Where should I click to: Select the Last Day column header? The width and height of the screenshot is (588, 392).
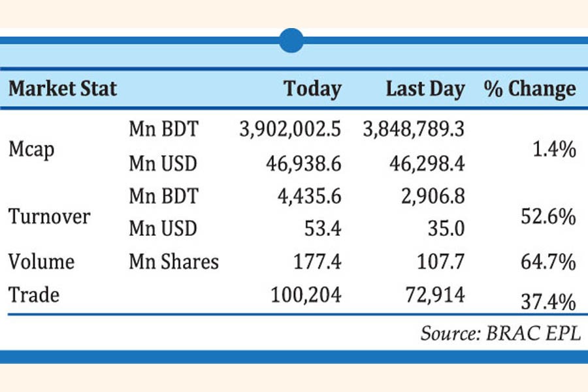point(425,89)
